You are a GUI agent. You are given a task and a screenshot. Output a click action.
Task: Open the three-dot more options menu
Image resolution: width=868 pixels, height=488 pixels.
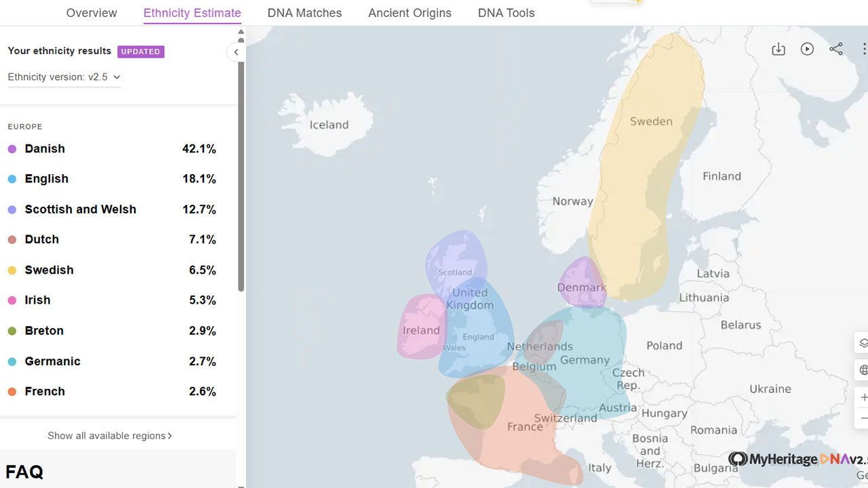tap(864, 49)
